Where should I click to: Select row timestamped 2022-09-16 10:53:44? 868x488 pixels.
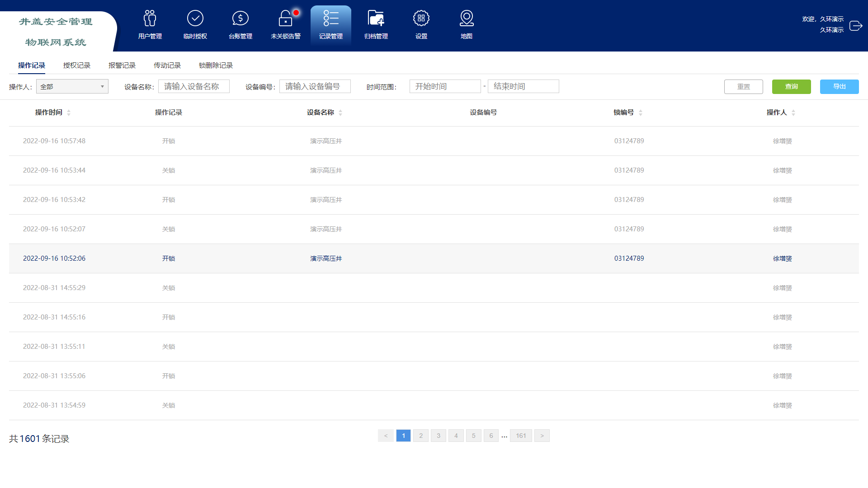434,170
